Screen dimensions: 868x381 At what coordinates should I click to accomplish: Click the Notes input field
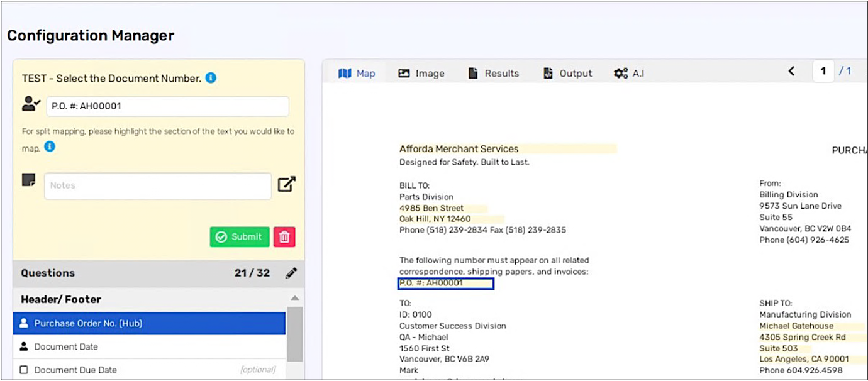click(157, 185)
